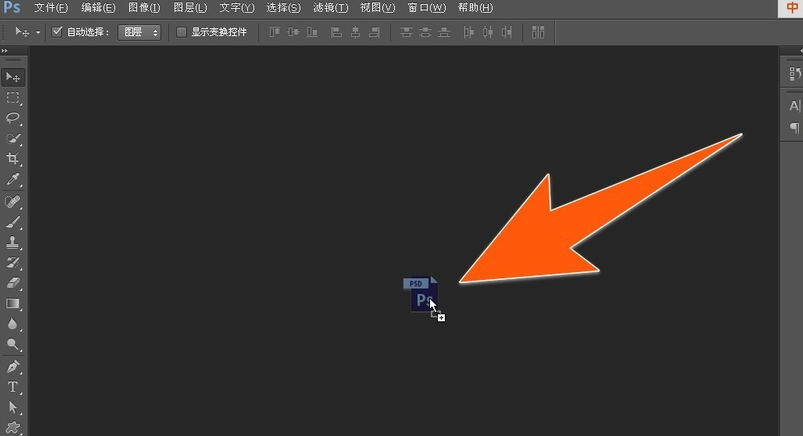This screenshot has width=803, height=436.
Task: Select the Eraser tool
Action: pyautogui.click(x=13, y=283)
